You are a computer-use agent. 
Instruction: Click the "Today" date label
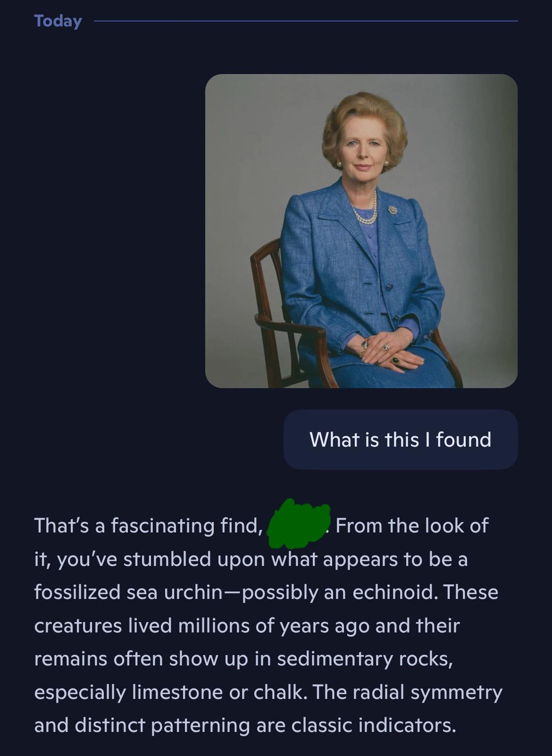click(x=58, y=21)
